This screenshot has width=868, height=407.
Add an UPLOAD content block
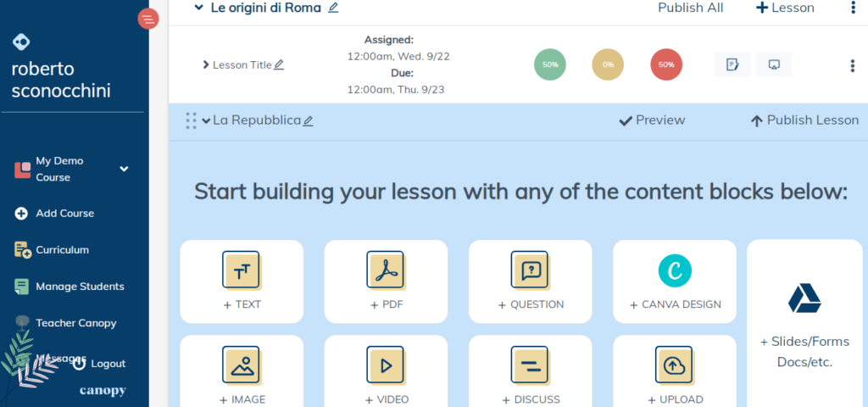(x=675, y=373)
